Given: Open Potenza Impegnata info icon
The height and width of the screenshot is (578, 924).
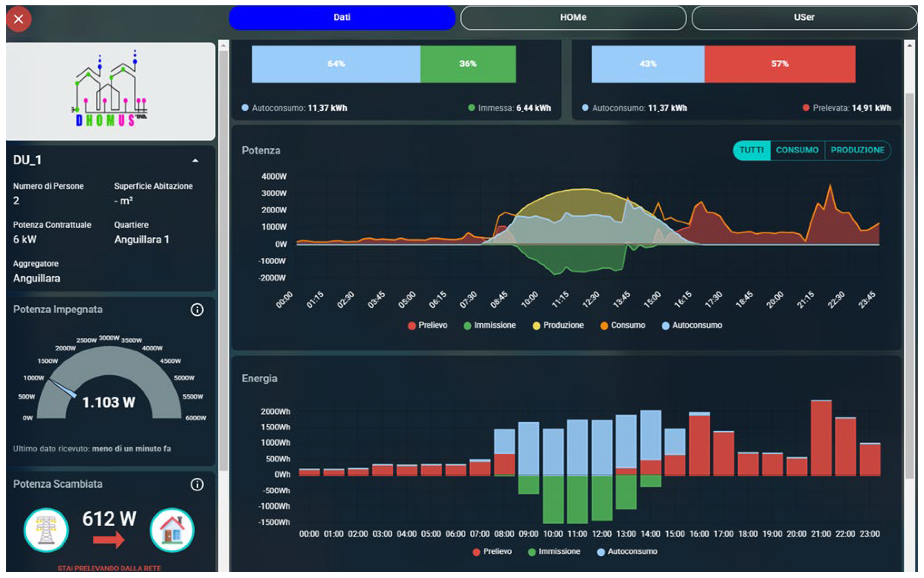Looking at the screenshot, I should (197, 310).
